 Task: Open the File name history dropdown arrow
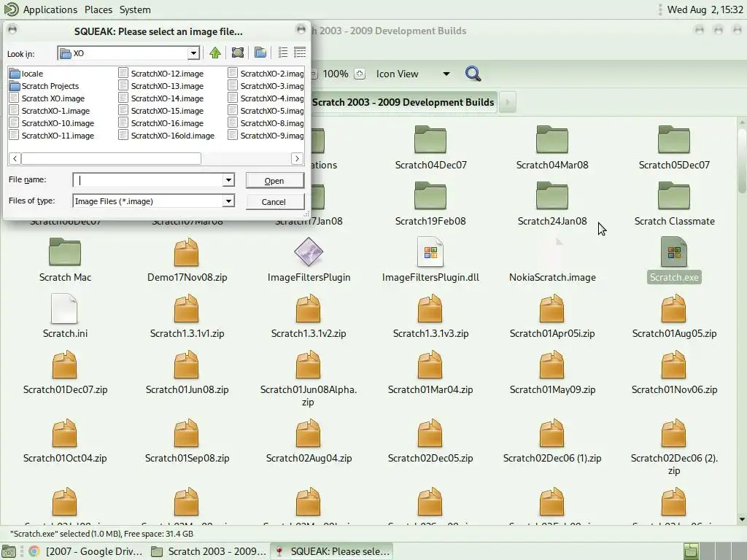coord(228,180)
